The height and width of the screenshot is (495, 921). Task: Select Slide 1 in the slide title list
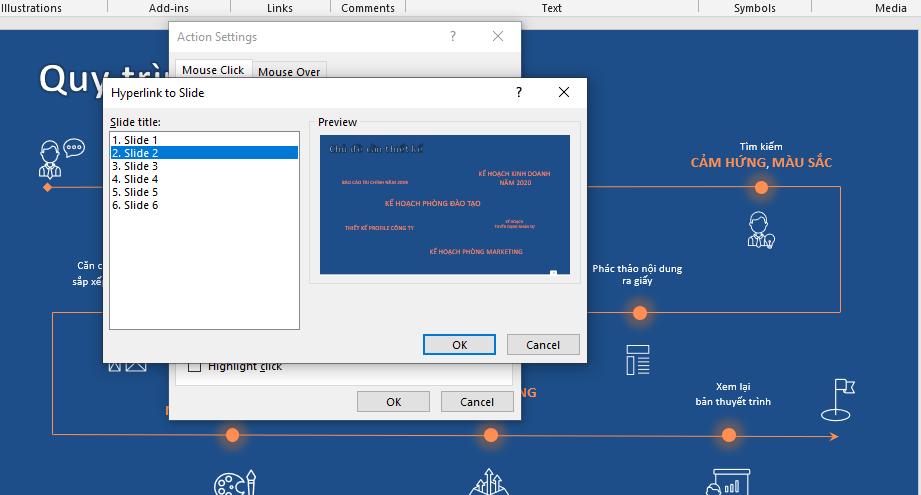click(x=204, y=140)
